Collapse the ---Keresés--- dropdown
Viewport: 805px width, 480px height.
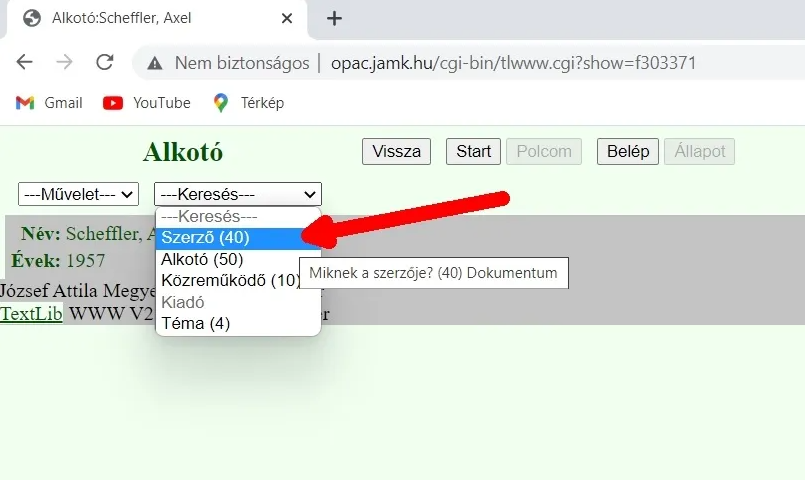tap(238, 194)
